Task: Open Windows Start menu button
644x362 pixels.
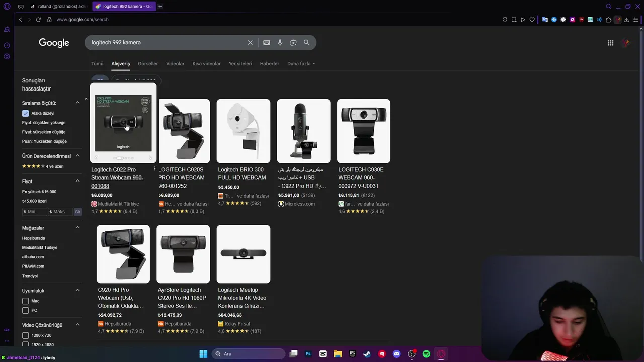Action: (203, 354)
